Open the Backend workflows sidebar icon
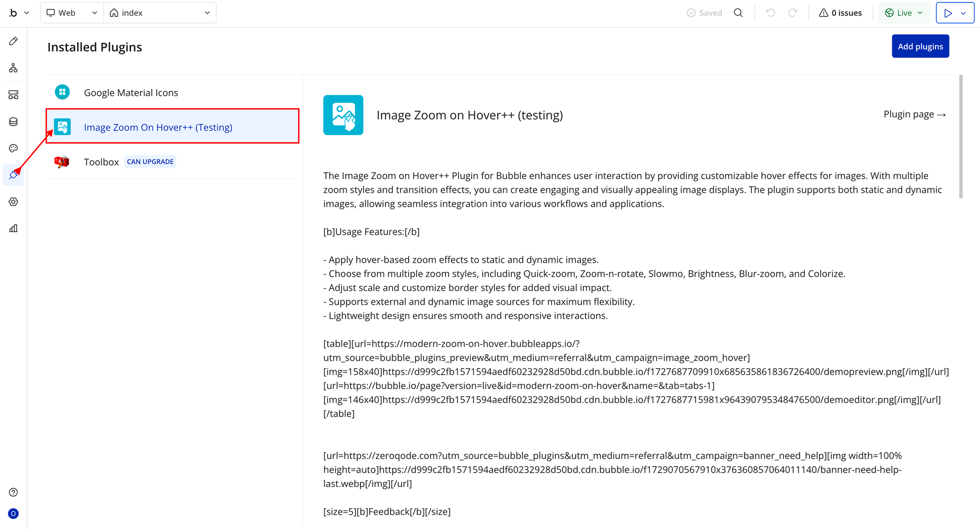The image size is (980, 530). tap(13, 95)
